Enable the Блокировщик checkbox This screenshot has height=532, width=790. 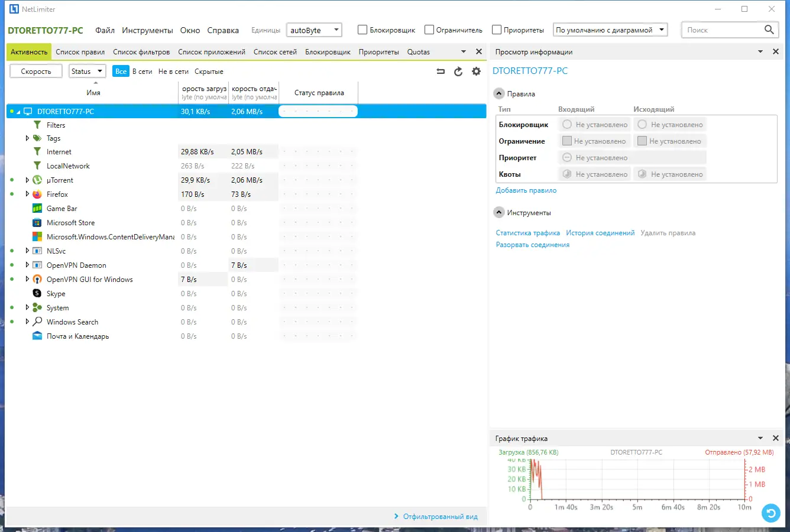362,29
